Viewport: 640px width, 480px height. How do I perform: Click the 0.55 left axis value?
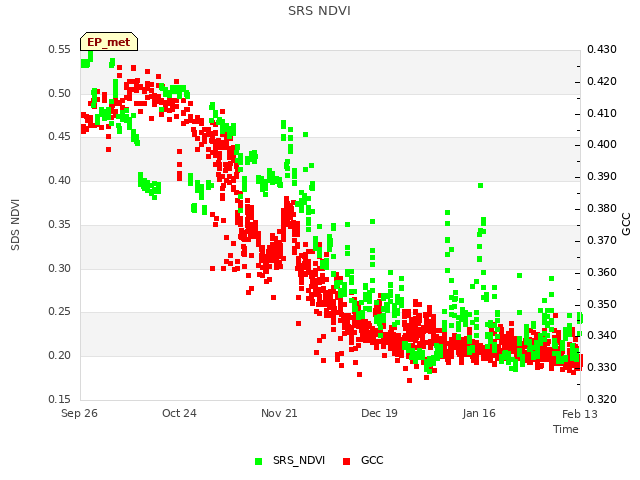pos(60,49)
